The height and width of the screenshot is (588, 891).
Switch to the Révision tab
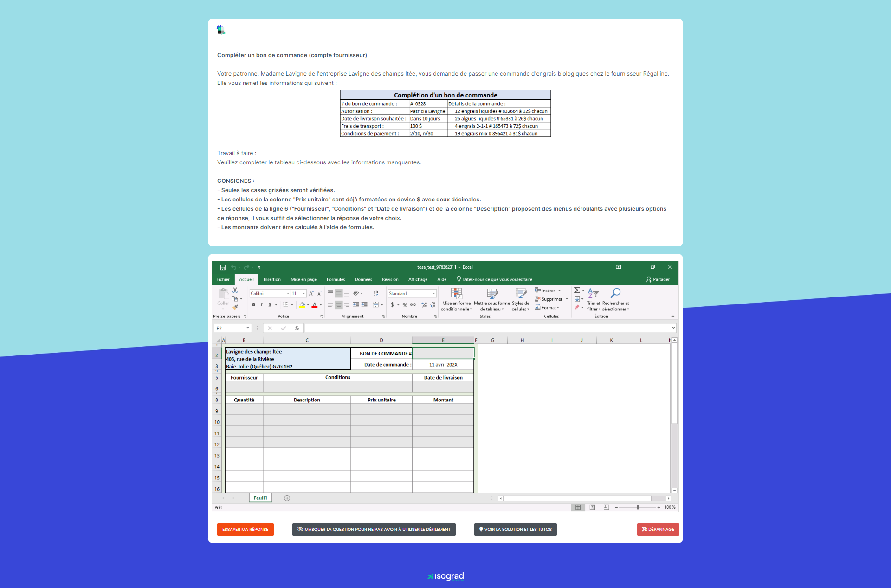pyautogui.click(x=390, y=279)
